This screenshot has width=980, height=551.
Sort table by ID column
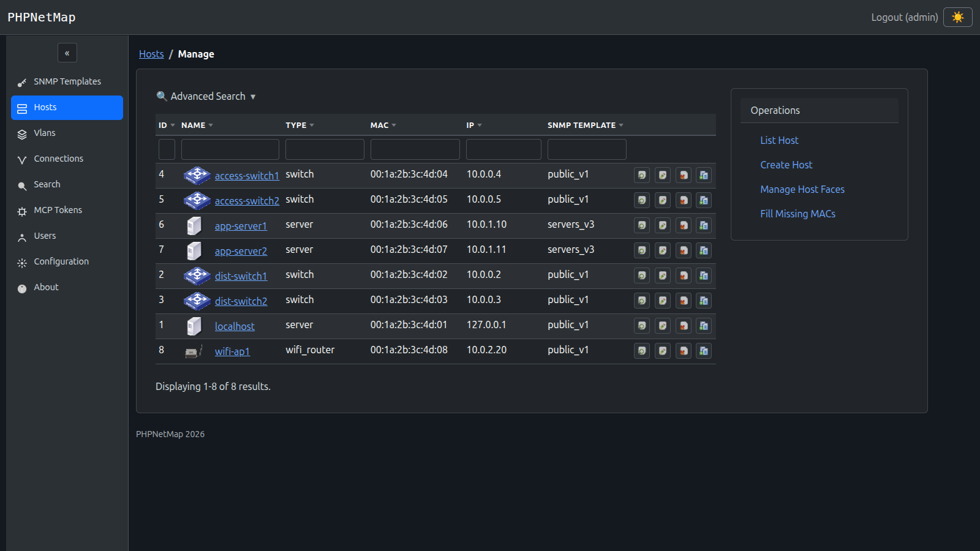(x=167, y=125)
